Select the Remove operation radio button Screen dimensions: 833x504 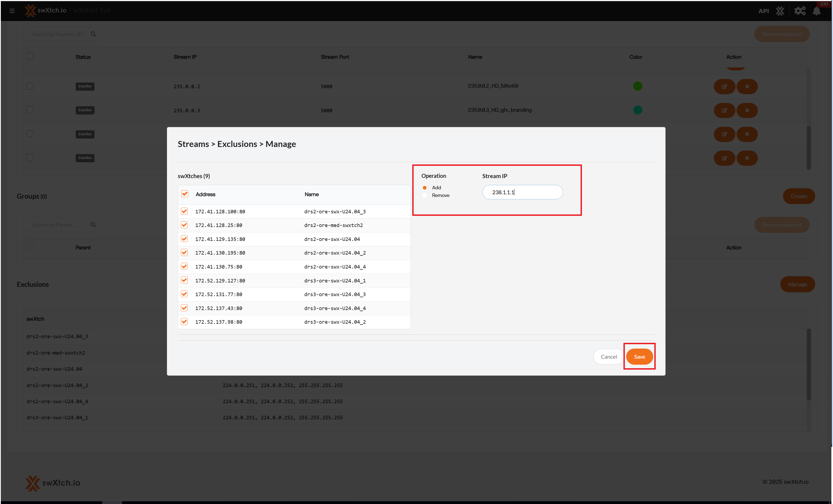click(425, 195)
